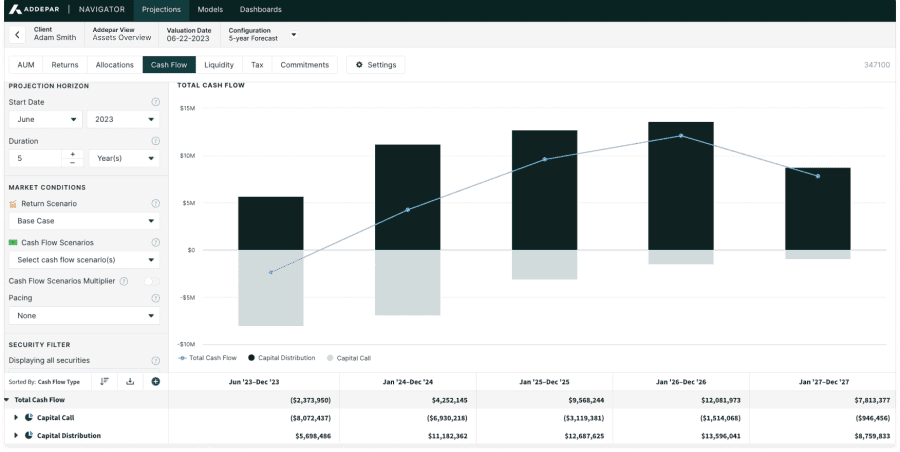This screenshot has height=452, width=900.
Task: Toggle Capital Call series in chart legend
Action: coord(348,357)
